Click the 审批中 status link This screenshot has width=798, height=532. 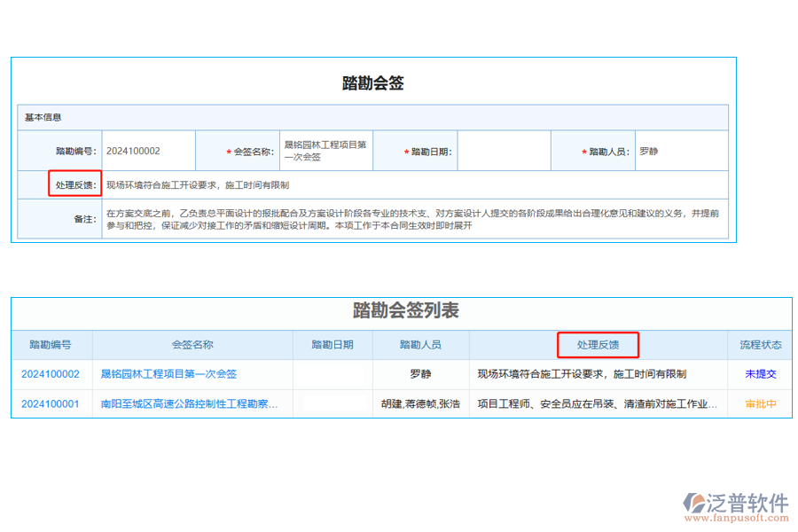click(759, 403)
